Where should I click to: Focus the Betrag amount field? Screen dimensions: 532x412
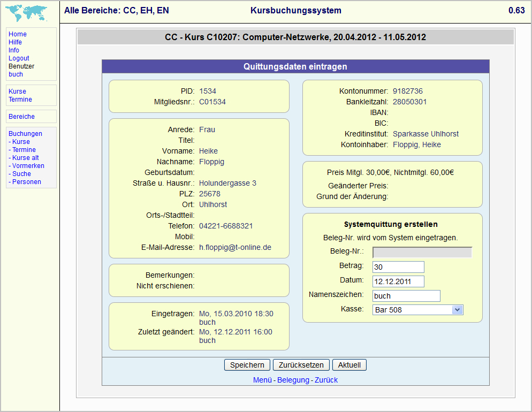[x=398, y=267]
